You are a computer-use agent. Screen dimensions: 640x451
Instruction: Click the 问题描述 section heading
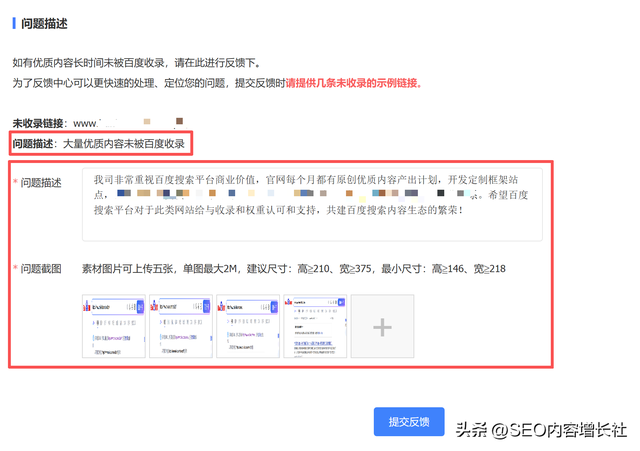pyautogui.click(x=44, y=24)
